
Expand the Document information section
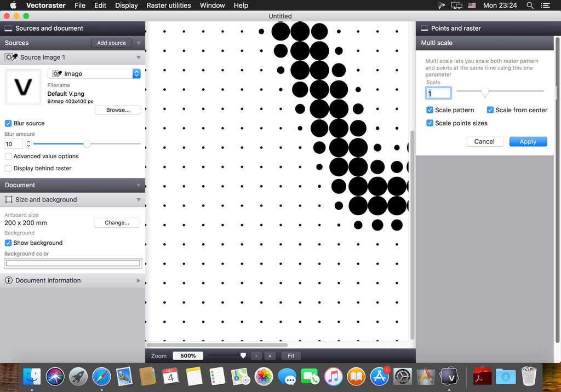[x=139, y=281]
